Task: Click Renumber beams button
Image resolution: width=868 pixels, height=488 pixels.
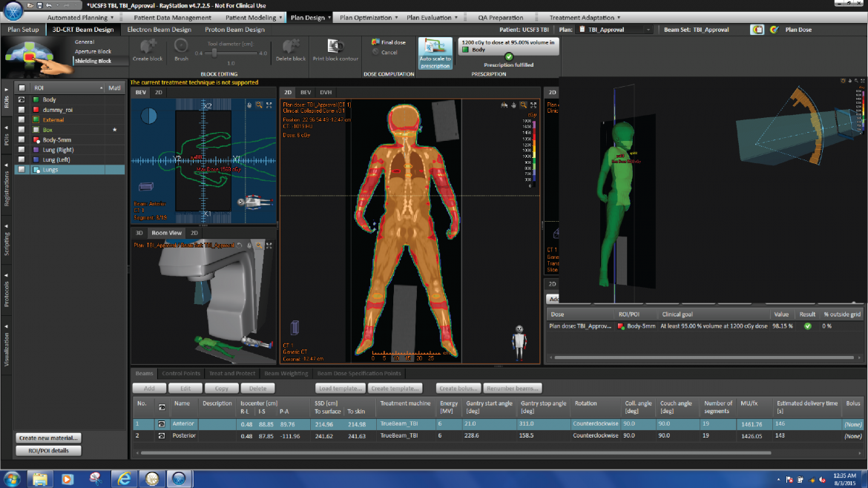Action: [x=512, y=389]
